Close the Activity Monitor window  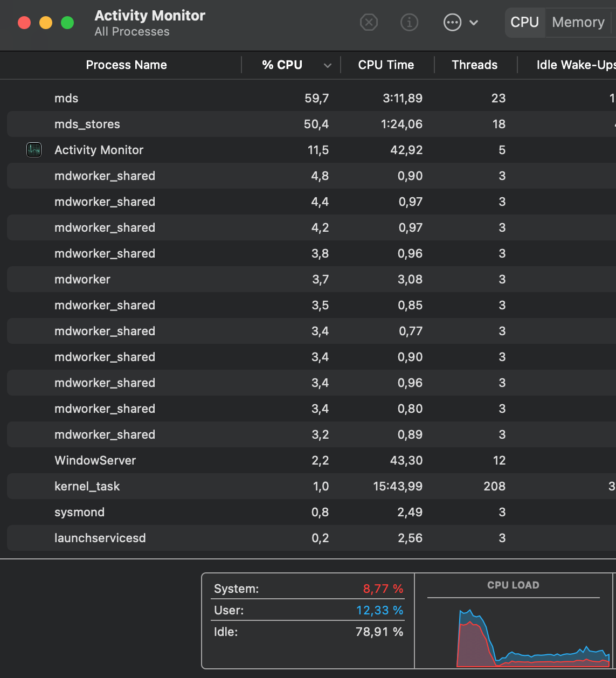click(24, 23)
